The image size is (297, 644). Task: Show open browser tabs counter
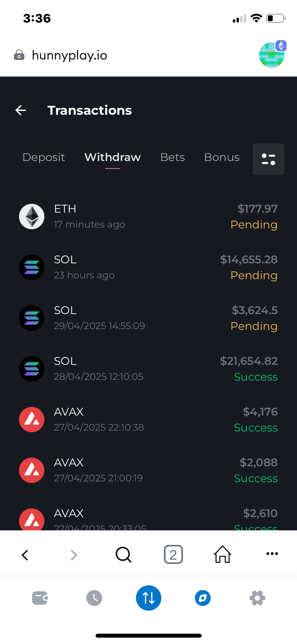pyautogui.click(x=173, y=554)
